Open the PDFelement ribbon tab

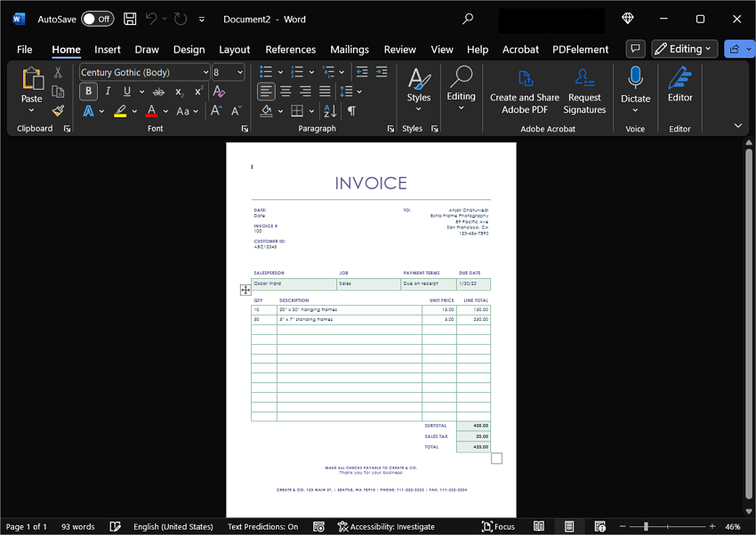tap(580, 50)
